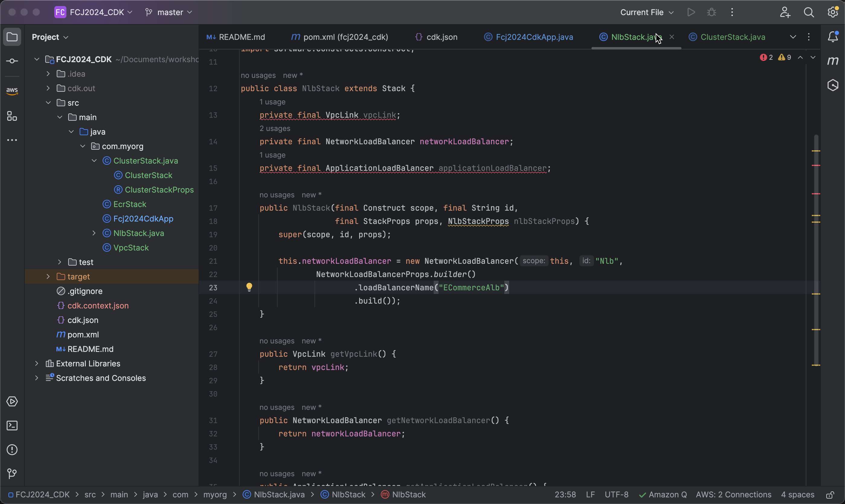Click the lightbulb quick-fix icon on line 23

[x=249, y=287]
